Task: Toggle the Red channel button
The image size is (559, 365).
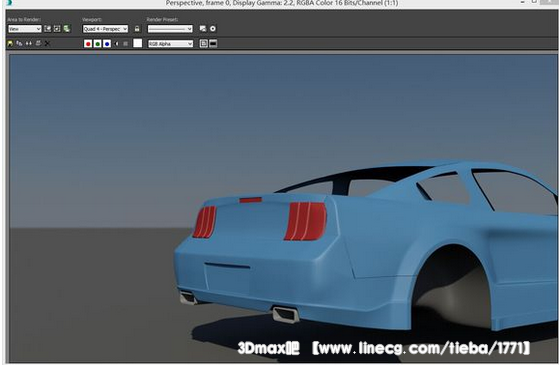Action: [88, 44]
